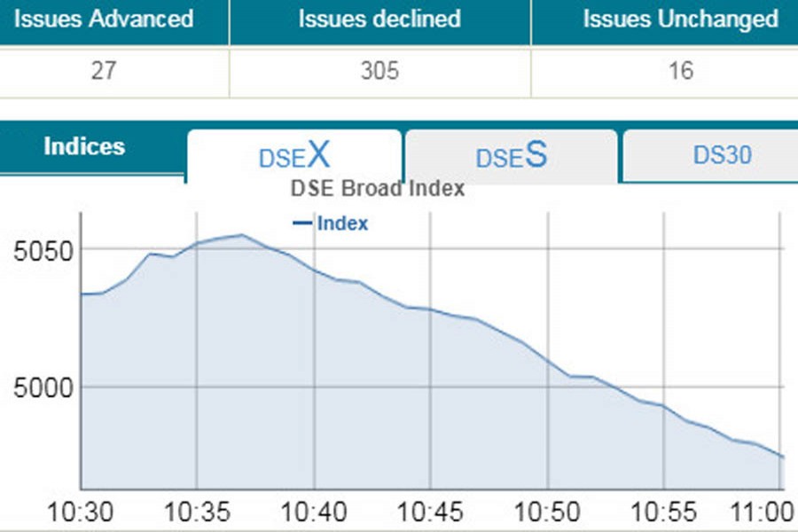Click the 10:55 time axis label
Screen dimensions: 798x532
[x=663, y=512]
